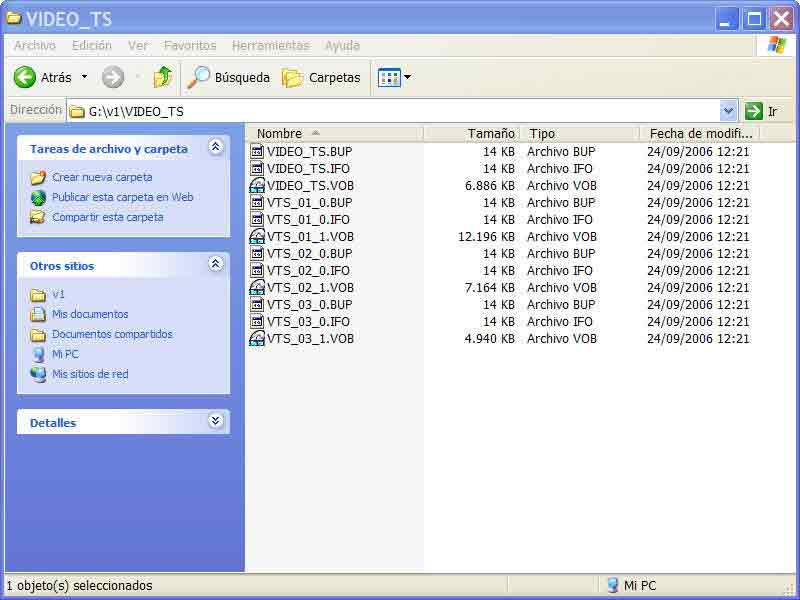The image size is (800, 600).
Task: Click the forward arrow icon
Action: tap(113, 78)
